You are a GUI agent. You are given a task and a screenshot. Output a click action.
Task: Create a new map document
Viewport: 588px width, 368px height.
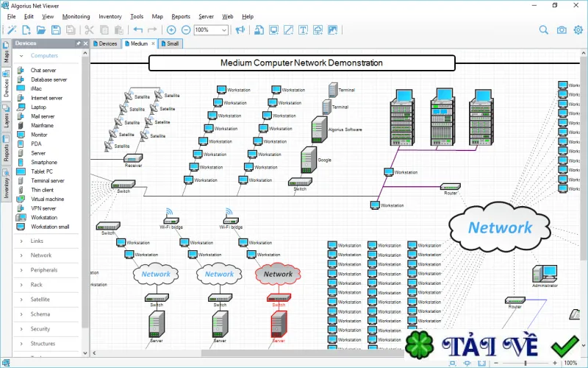(x=26, y=30)
